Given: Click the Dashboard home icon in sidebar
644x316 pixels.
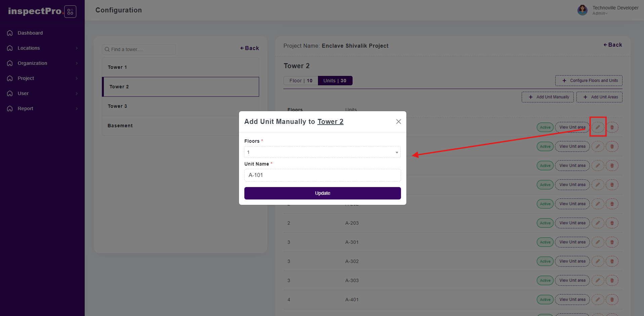Looking at the screenshot, I should point(10,33).
